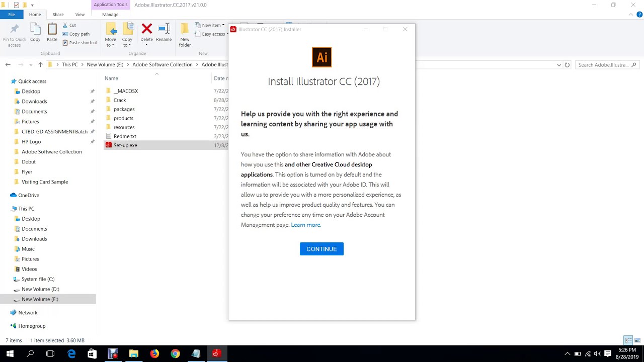Select the Crack folder
The height and width of the screenshot is (362, 644).
pyautogui.click(x=120, y=100)
